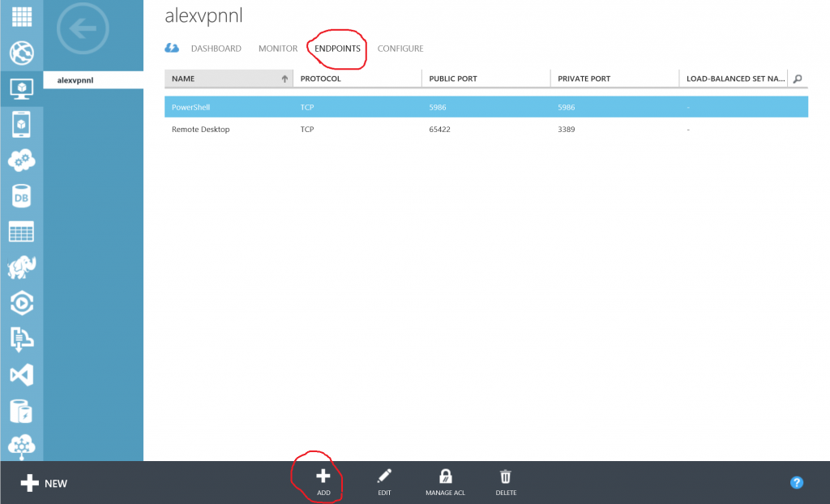Delete the selected endpoint
830x504 pixels.
point(506,482)
